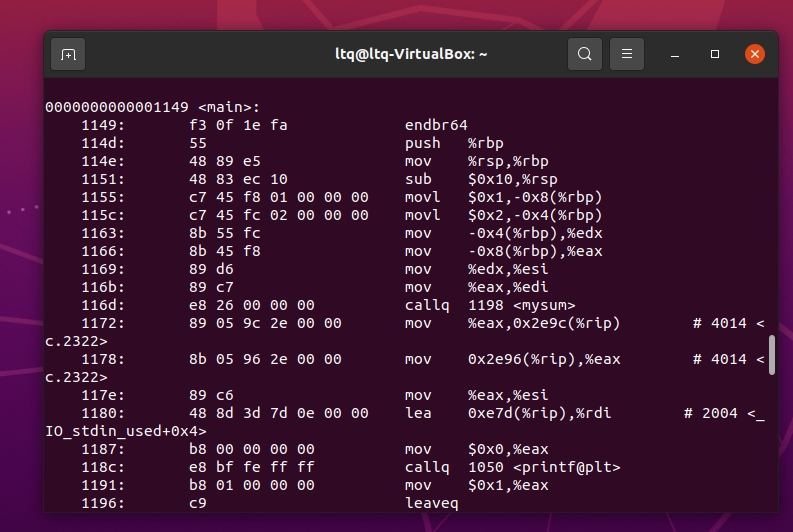Click the endbr64 instruction

(x=436, y=125)
